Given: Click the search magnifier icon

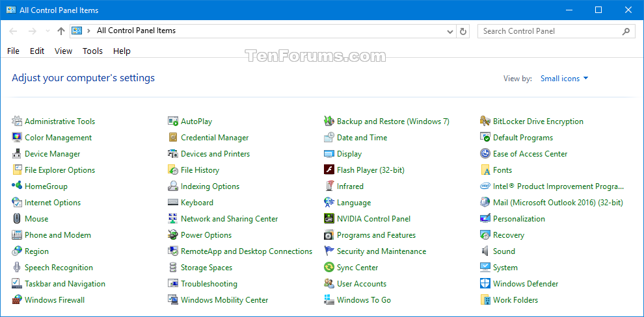Looking at the screenshot, I should [x=626, y=31].
